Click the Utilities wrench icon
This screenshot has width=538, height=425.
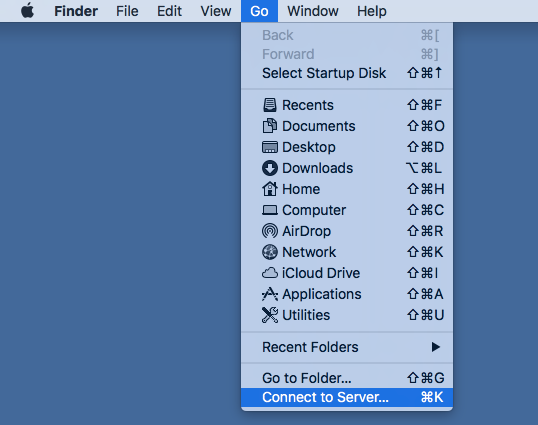pos(270,315)
